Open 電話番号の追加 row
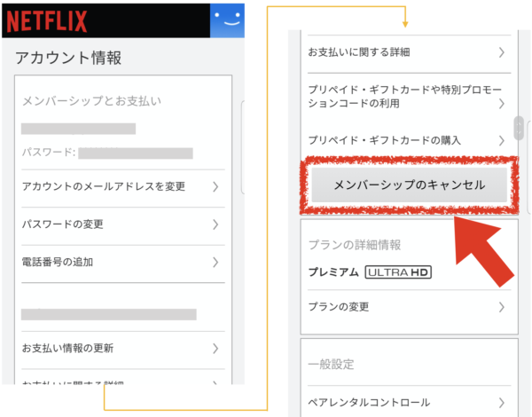Viewport: 532px width, 417px height. pyautogui.click(x=123, y=262)
